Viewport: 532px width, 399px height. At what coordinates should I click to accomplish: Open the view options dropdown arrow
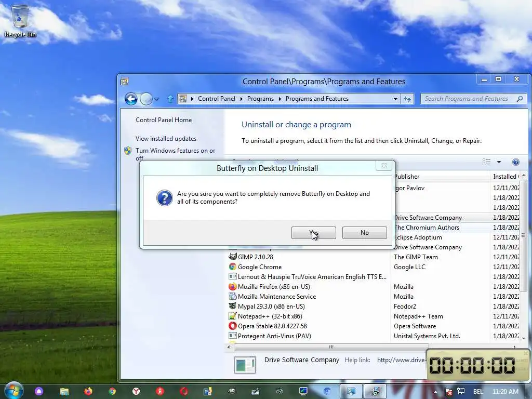tap(499, 162)
